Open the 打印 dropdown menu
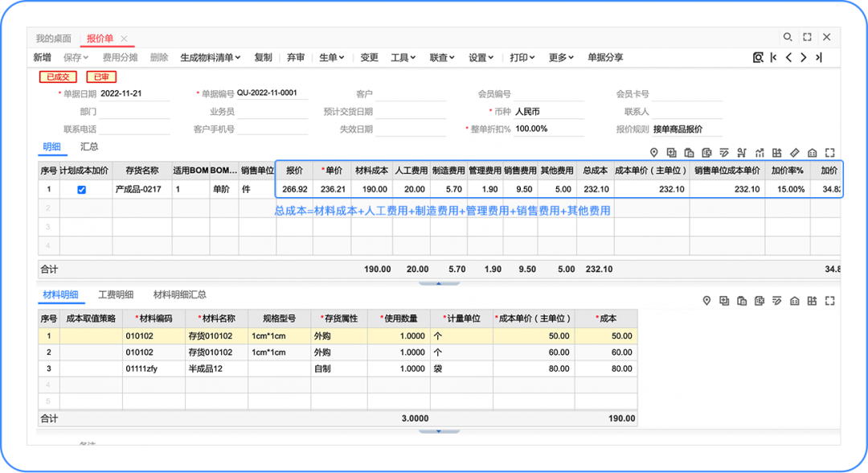Screen dimensions: 868x473 522,57
